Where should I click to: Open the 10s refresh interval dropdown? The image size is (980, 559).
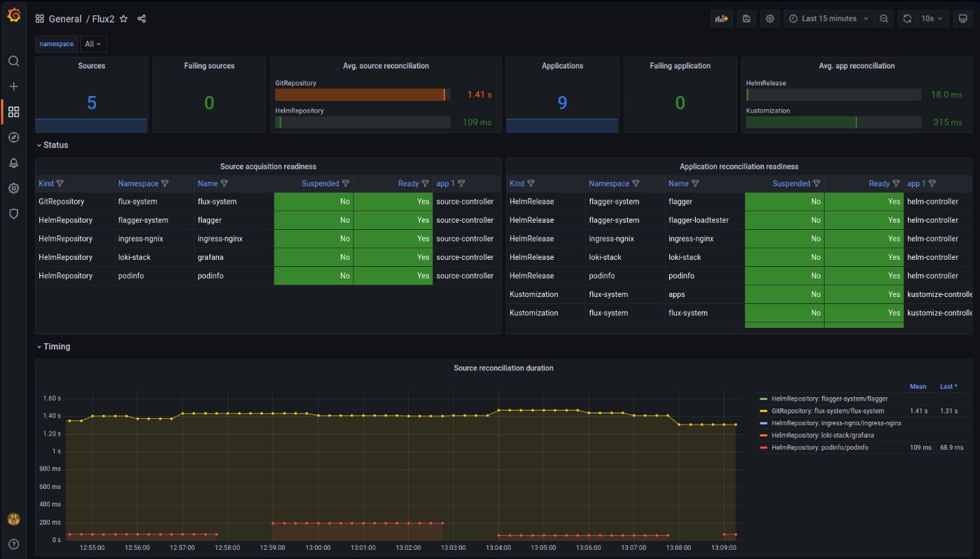point(933,18)
